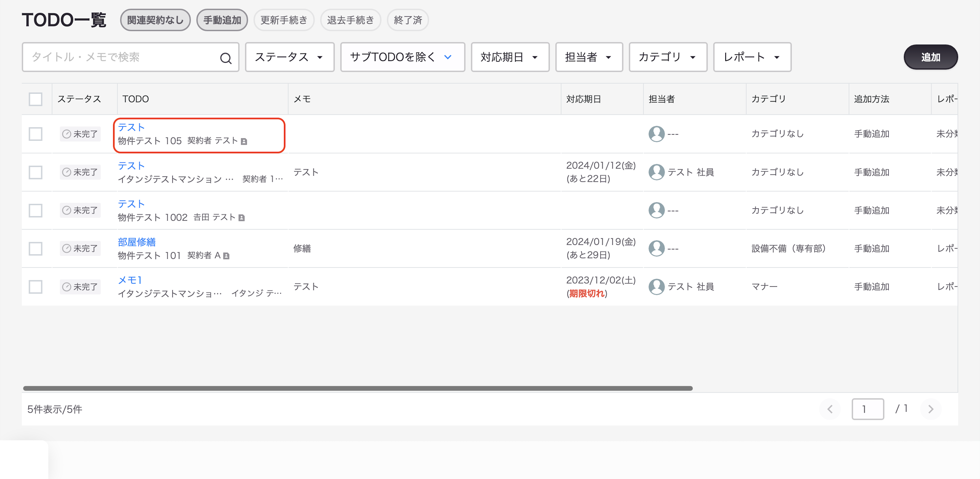Click contract icon beside 契約者 A
Viewport: 980px width, 479px height.
(226, 256)
